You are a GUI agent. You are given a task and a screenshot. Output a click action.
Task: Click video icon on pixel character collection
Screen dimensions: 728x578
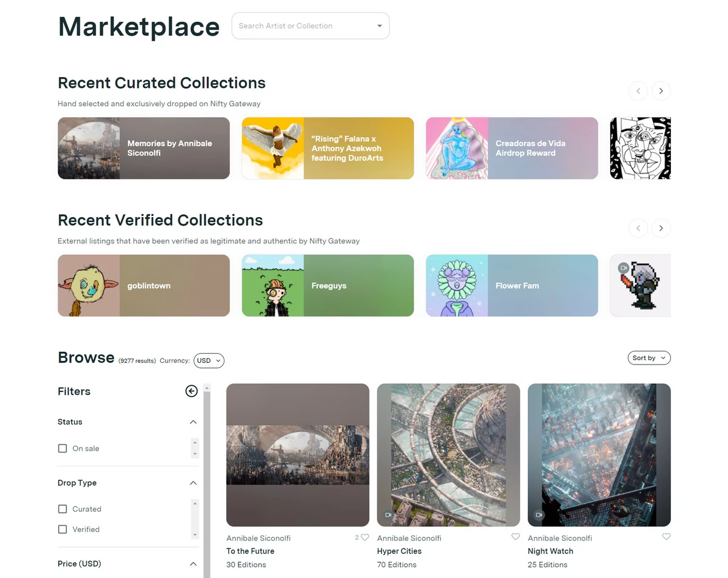coord(623,267)
